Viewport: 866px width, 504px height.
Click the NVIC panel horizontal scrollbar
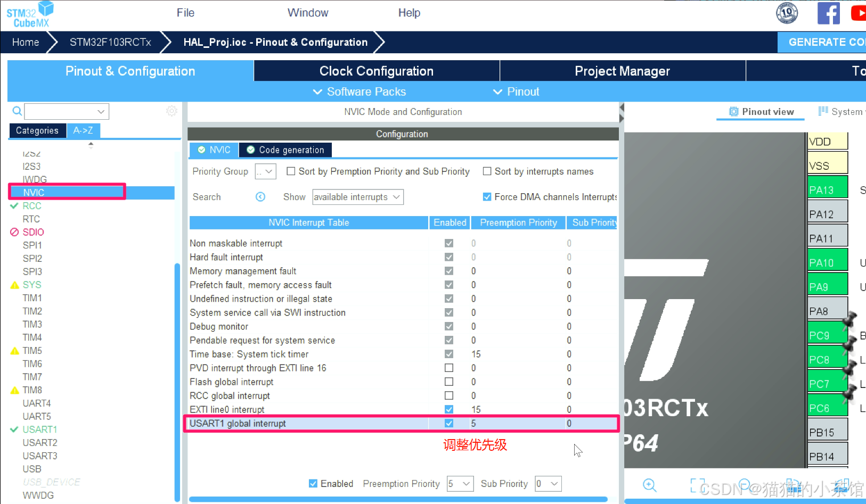398,499
